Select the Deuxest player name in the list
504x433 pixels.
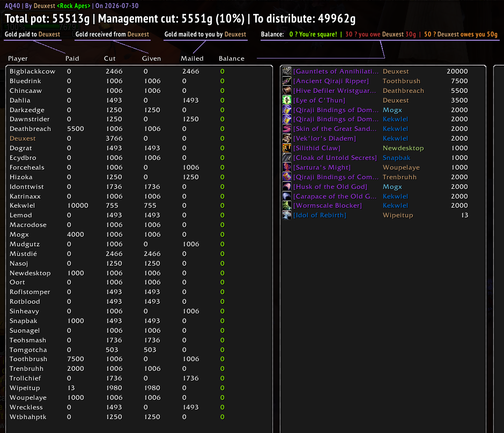click(23, 138)
